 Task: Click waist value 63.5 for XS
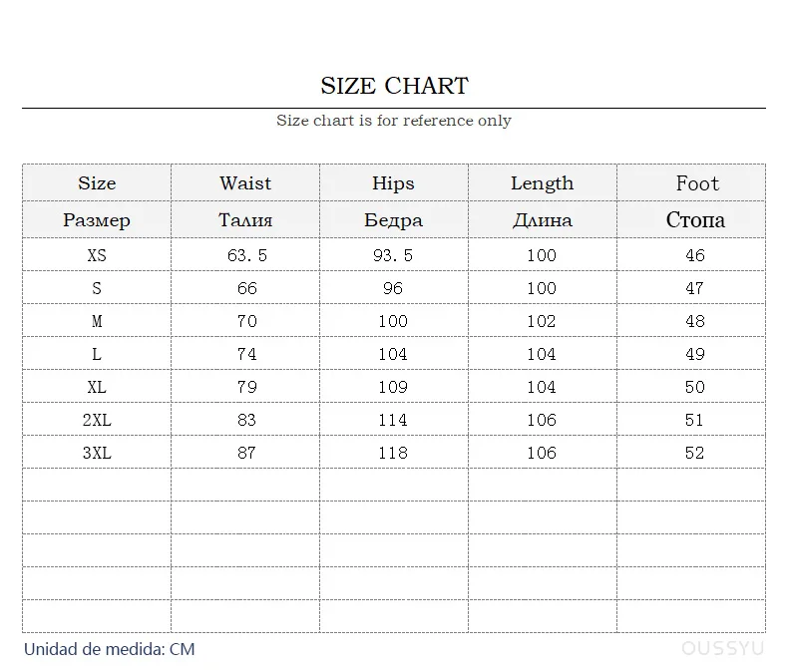(x=247, y=255)
